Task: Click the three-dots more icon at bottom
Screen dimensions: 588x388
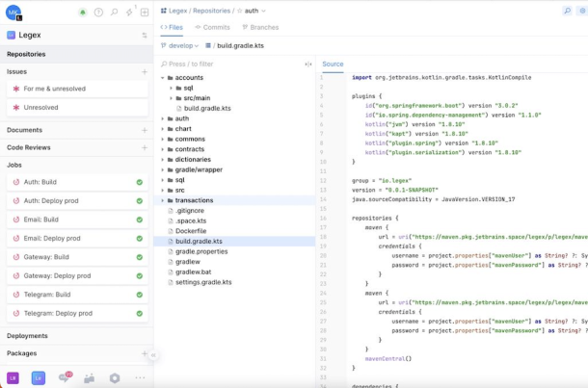Action: pyautogui.click(x=140, y=378)
